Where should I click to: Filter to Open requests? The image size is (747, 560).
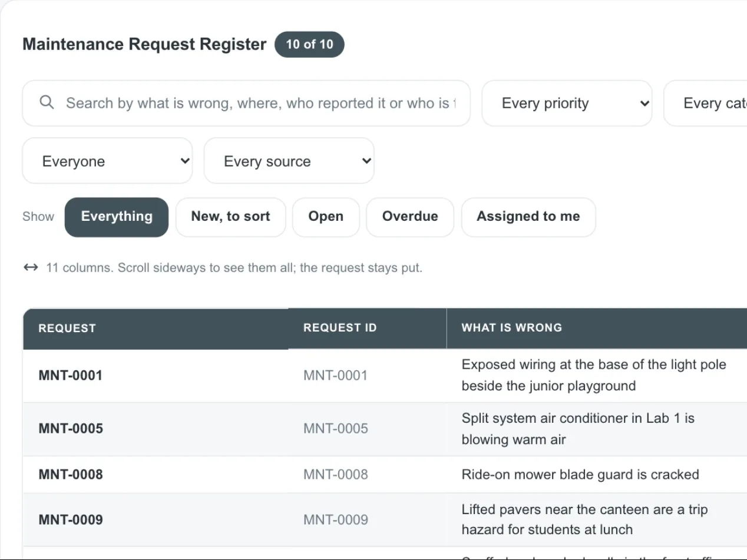tap(326, 217)
